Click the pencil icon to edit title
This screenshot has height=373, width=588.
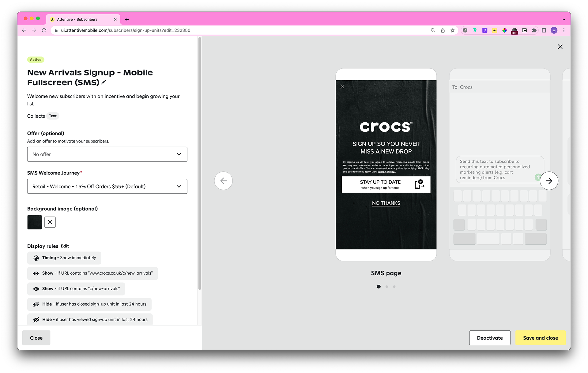pyautogui.click(x=104, y=82)
